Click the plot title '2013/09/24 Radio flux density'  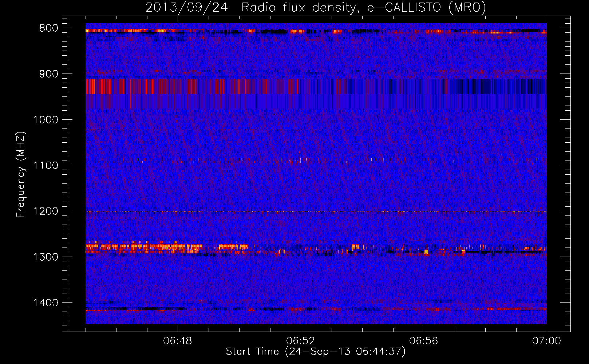tap(315, 7)
